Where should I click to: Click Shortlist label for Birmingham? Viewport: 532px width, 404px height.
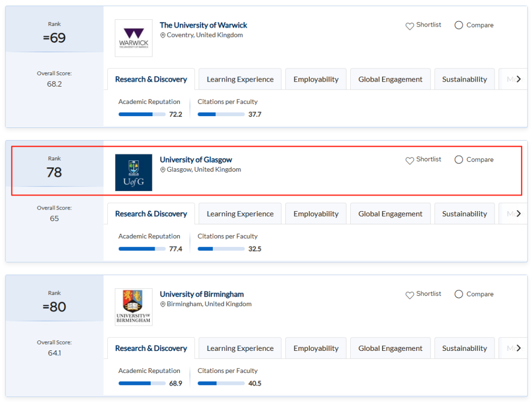pyautogui.click(x=429, y=294)
